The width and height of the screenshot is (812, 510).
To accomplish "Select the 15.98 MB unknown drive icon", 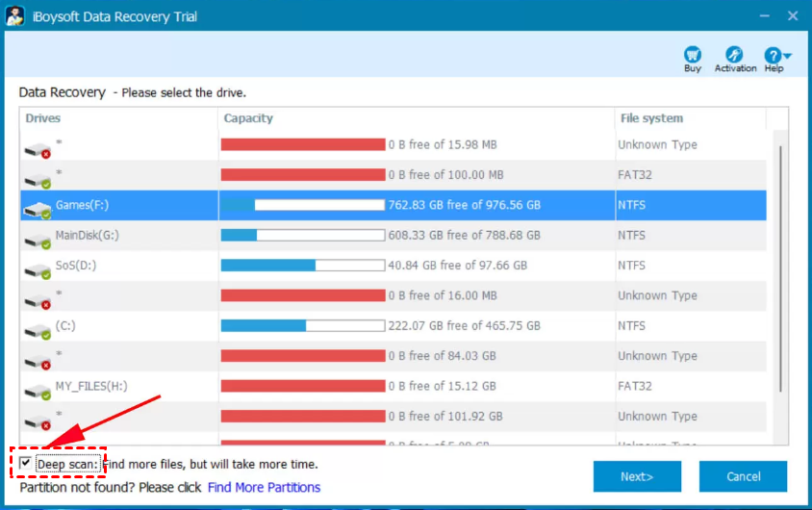I will pos(38,150).
